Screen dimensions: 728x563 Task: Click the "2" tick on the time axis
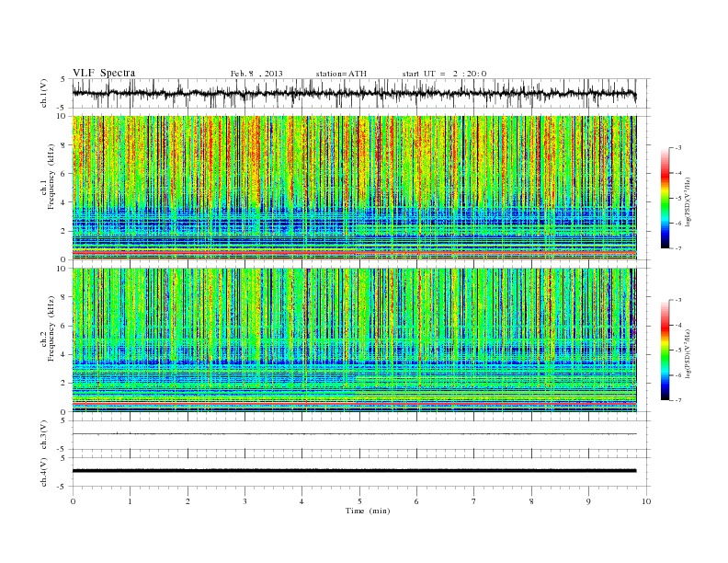coord(188,501)
